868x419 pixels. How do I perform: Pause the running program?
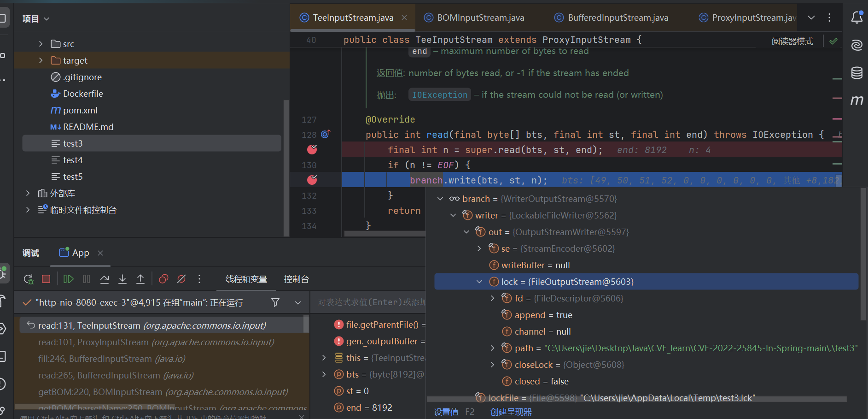tap(87, 279)
